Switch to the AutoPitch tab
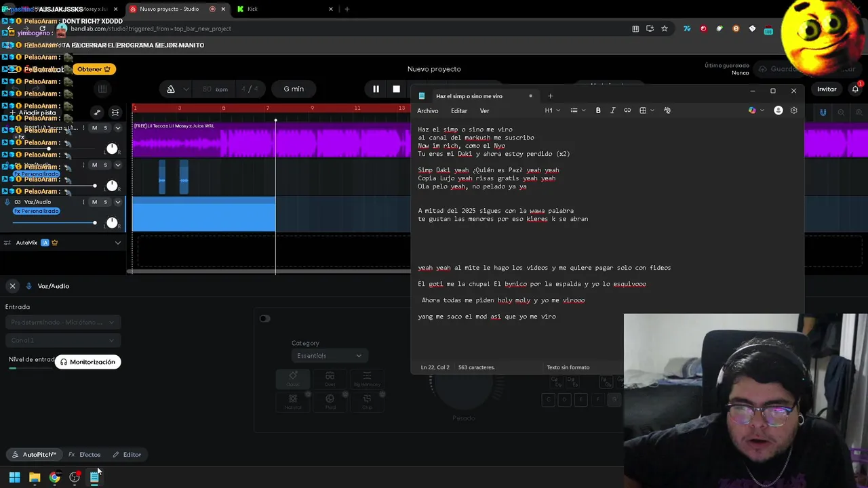This screenshot has width=868, height=488. point(35,455)
